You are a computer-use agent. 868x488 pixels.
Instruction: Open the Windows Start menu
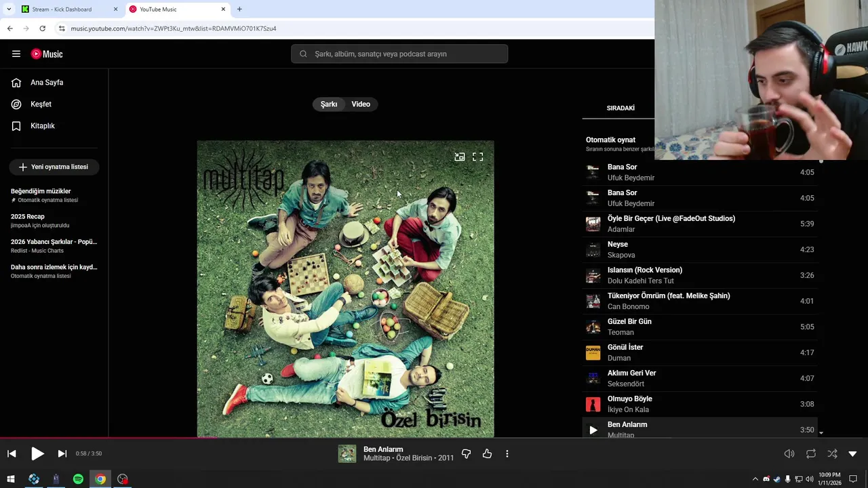[x=11, y=479]
